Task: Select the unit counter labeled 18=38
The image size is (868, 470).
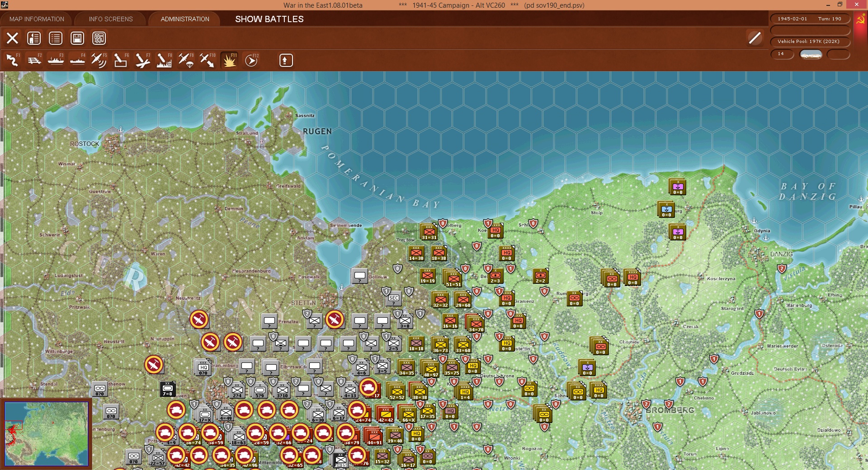Action: pos(439,254)
